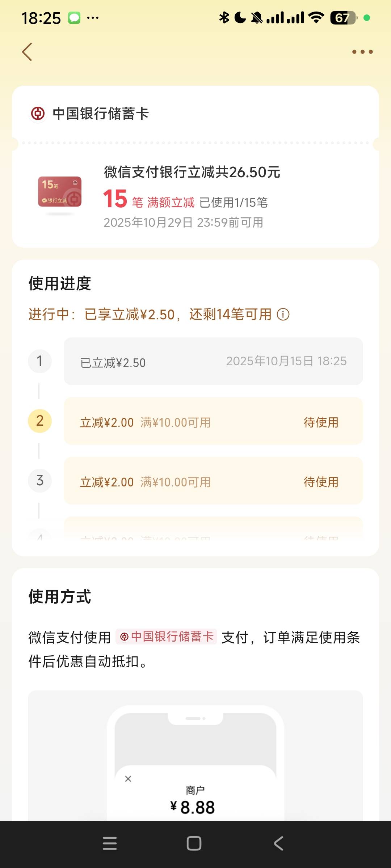Tap the info icon beside 还剩14笔可用

[283, 314]
